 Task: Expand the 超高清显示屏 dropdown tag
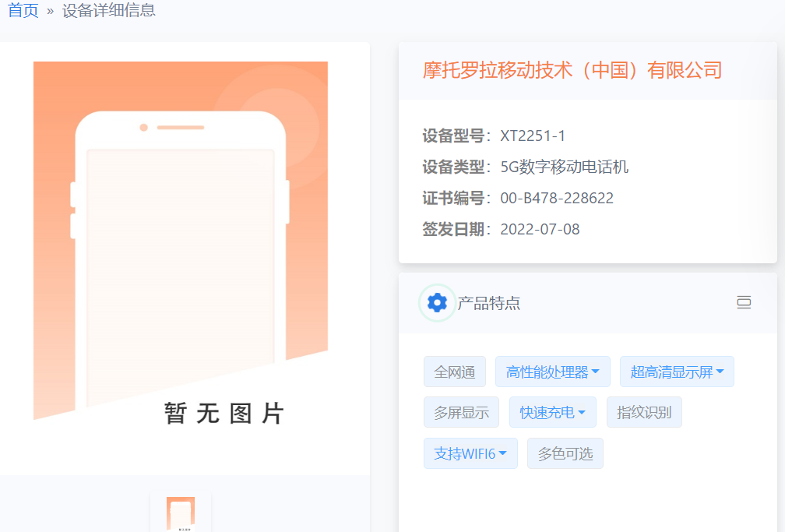point(677,372)
